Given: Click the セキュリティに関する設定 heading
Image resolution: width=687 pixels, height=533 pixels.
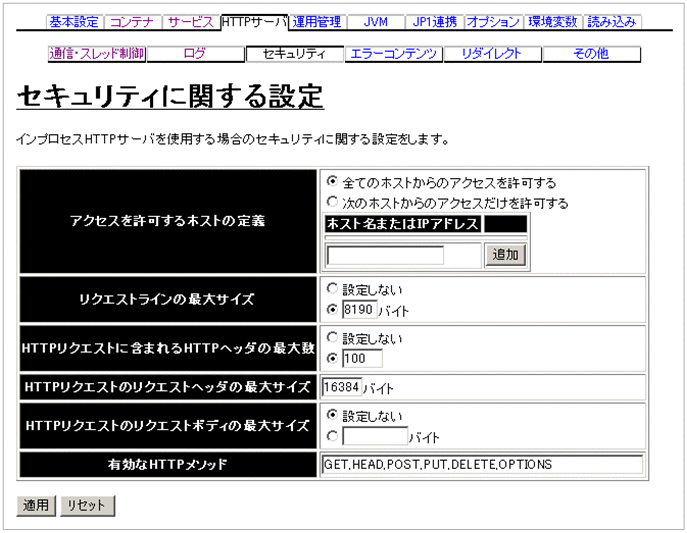Looking at the screenshot, I should point(170,96).
